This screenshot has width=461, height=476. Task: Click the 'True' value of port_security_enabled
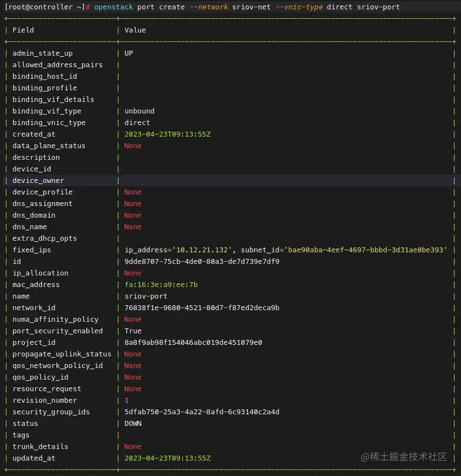[x=133, y=331]
